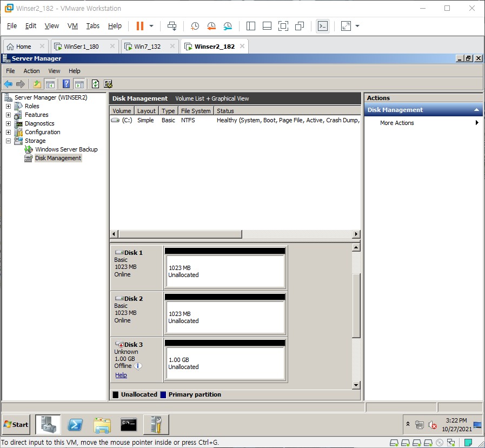Open Windows Explorer from the taskbar
Viewport: 485px width, 448px height.
point(102,425)
